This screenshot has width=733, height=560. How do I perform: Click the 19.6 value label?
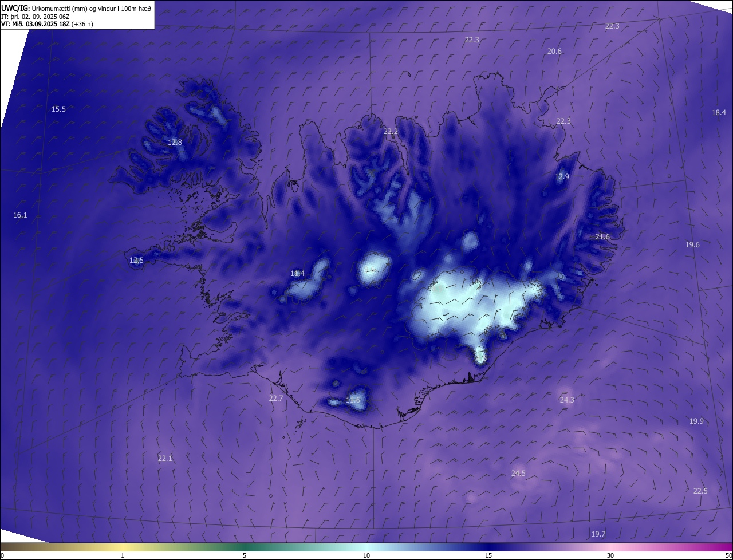(692, 245)
